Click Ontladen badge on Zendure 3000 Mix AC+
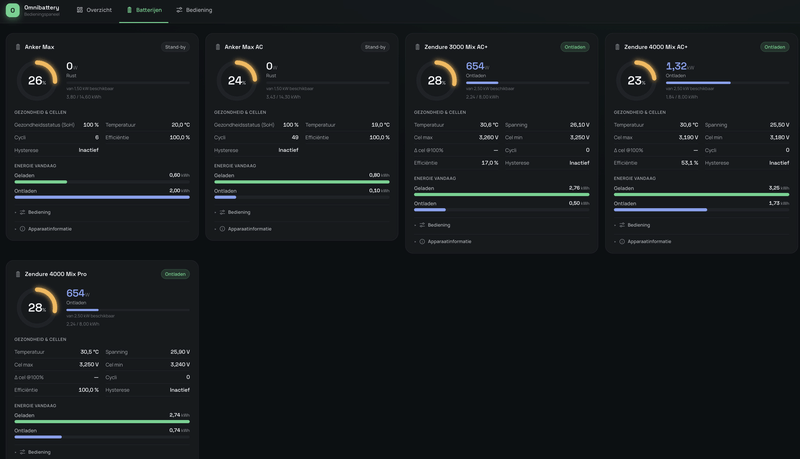This screenshot has height=459, width=800. tap(575, 47)
